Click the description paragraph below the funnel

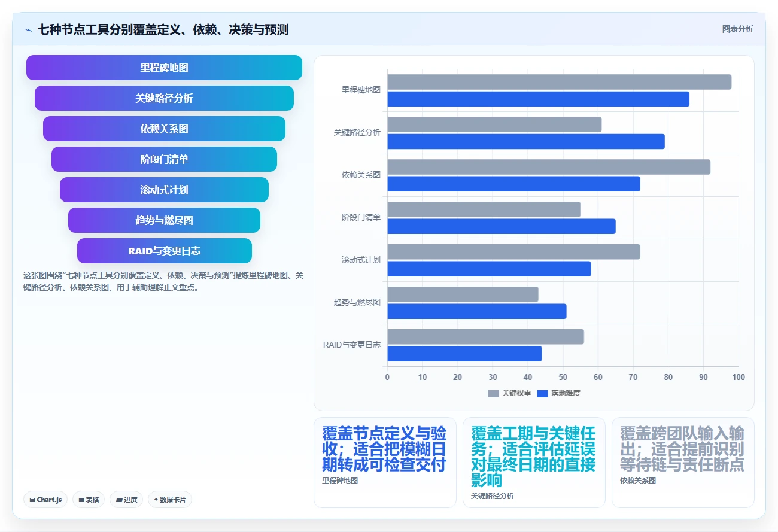[x=163, y=281]
